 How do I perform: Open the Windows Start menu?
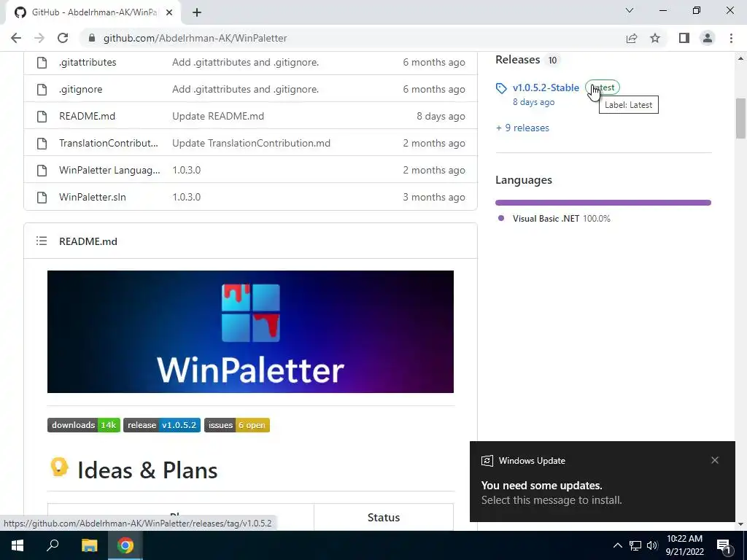tap(18, 545)
